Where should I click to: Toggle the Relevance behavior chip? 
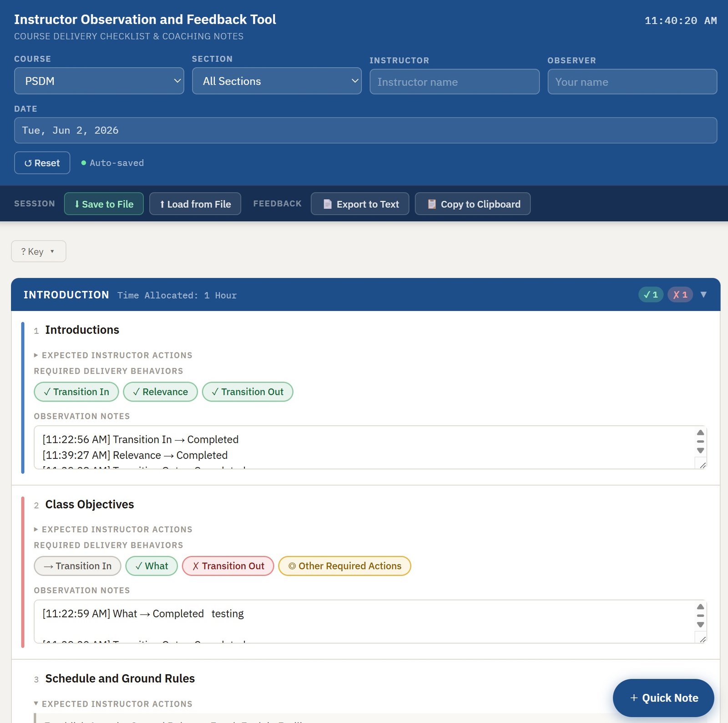(x=160, y=392)
